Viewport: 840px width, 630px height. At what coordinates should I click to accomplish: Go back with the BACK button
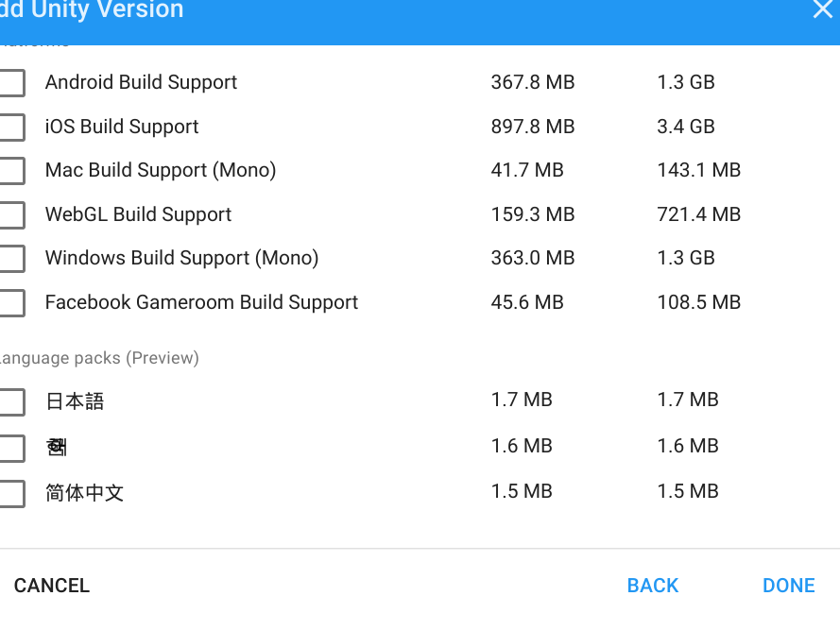click(653, 586)
